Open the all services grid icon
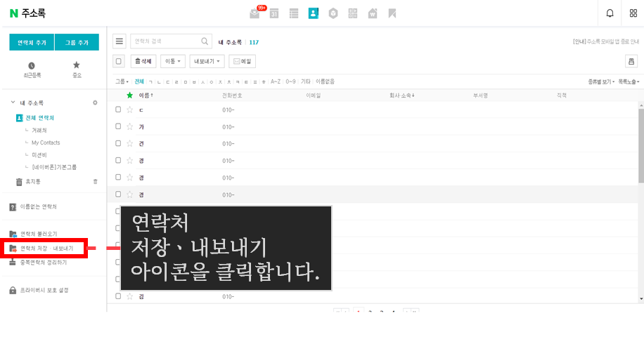This screenshot has width=644, height=337. click(633, 13)
